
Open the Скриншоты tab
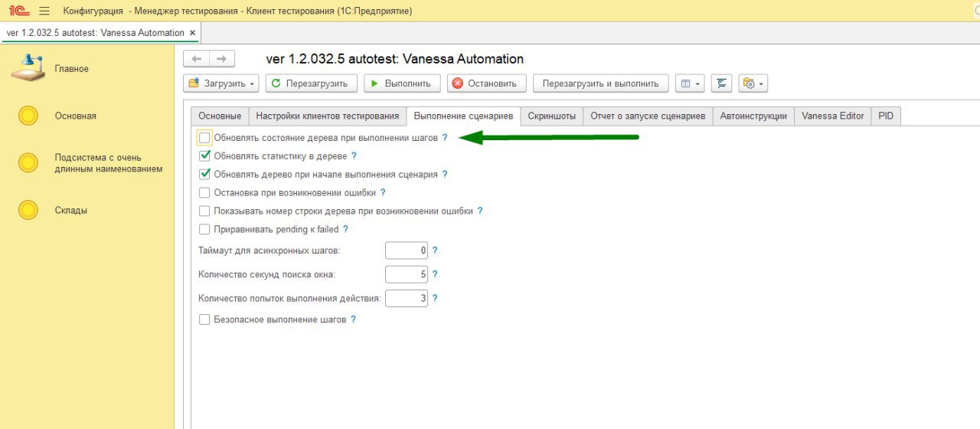(x=551, y=116)
